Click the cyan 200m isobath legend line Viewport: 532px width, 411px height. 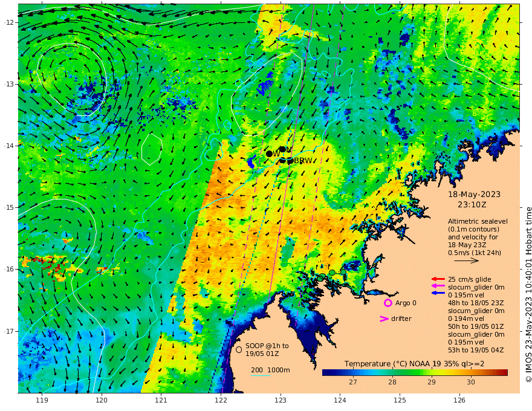[260, 376]
